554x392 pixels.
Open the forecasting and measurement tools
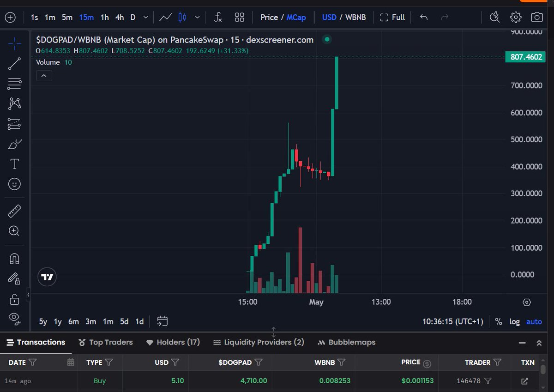14,124
